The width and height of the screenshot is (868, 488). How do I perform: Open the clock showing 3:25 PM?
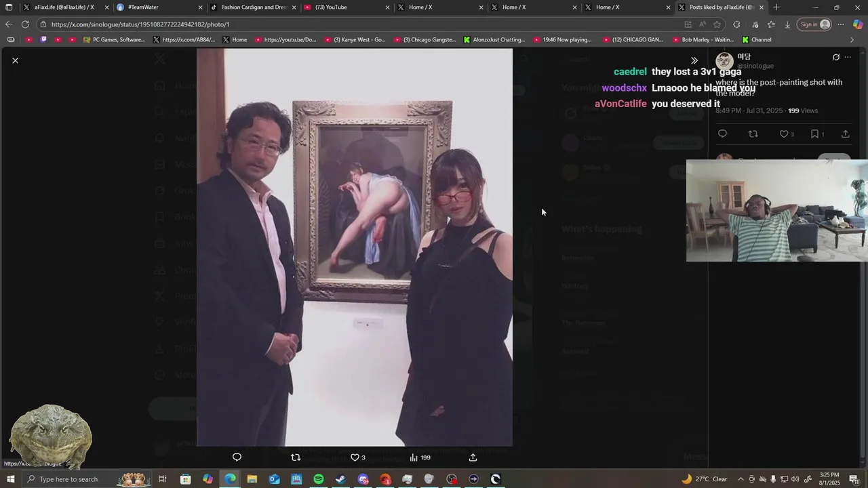point(829,479)
